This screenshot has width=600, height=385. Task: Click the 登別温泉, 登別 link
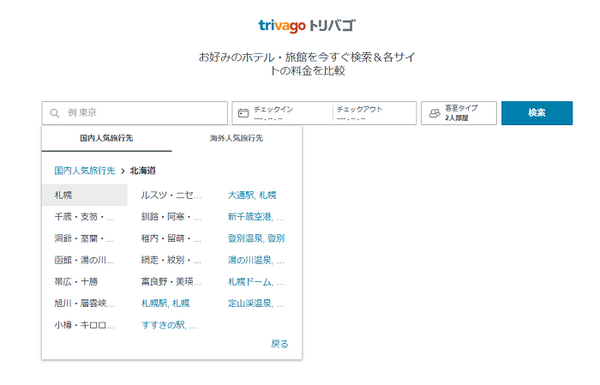pyautogui.click(x=256, y=239)
